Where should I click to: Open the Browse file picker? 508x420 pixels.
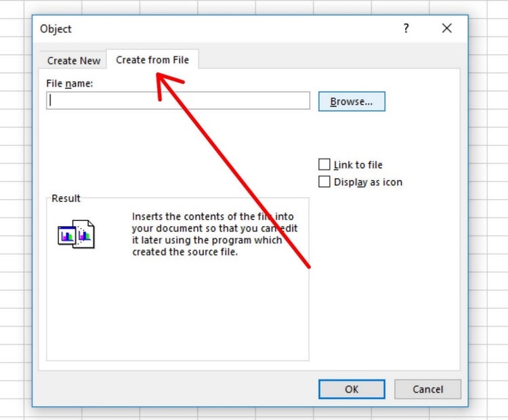pyautogui.click(x=352, y=102)
